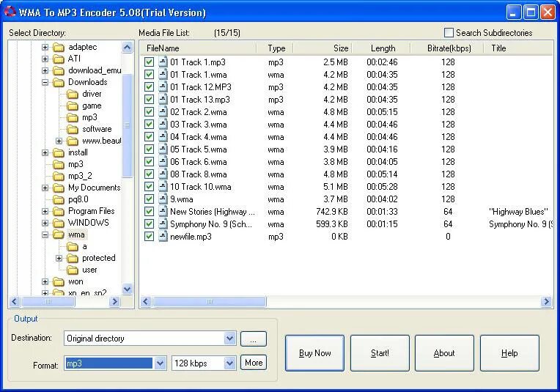Click the open wma folder icon

pyautogui.click(x=59, y=234)
